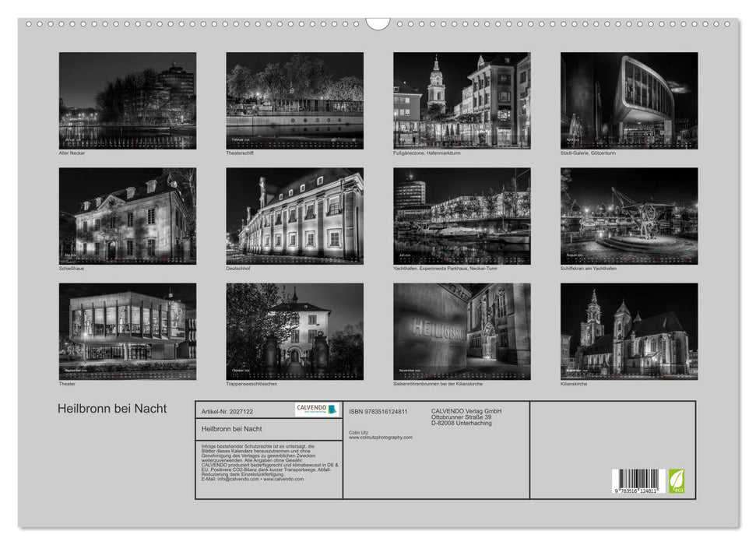The image size is (756, 545).
Task: Click the Trappenseeschlösschen thumbnail
Action: click(x=294, y=331)
